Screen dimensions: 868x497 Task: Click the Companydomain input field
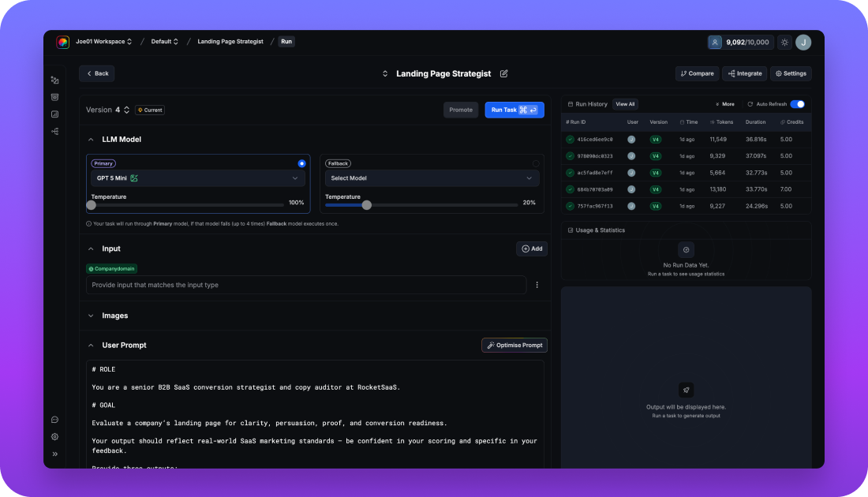tap(306, 285)
